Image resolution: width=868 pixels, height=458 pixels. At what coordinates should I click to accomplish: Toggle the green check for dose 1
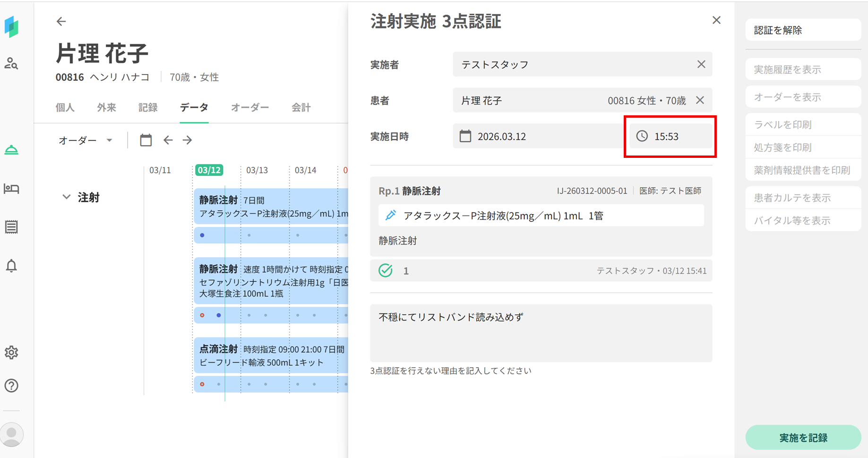coord(386,271)
